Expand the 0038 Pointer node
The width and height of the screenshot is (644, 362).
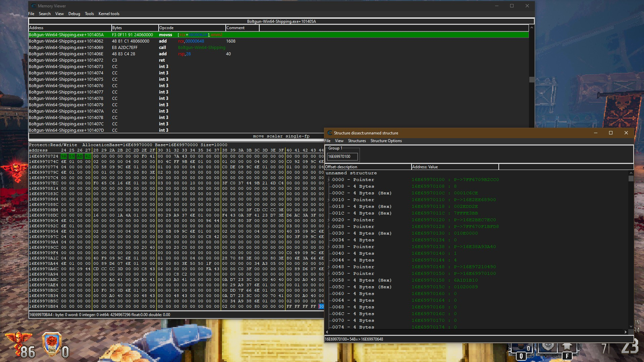click(x=328, y=247)
